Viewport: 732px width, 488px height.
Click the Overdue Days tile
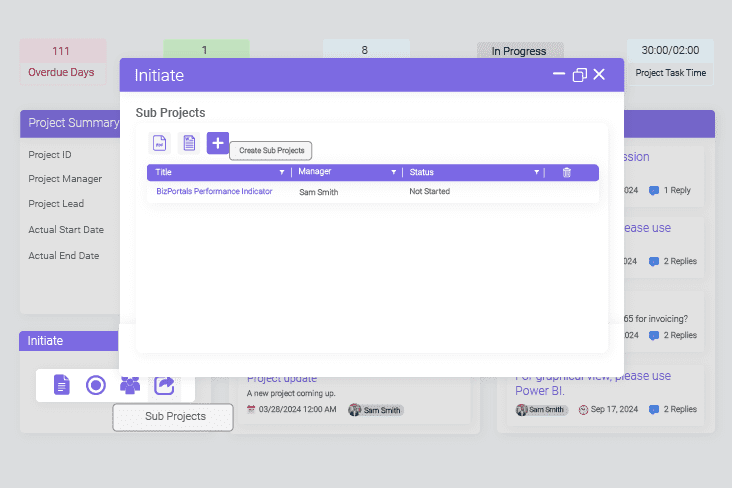pos(61,62)
